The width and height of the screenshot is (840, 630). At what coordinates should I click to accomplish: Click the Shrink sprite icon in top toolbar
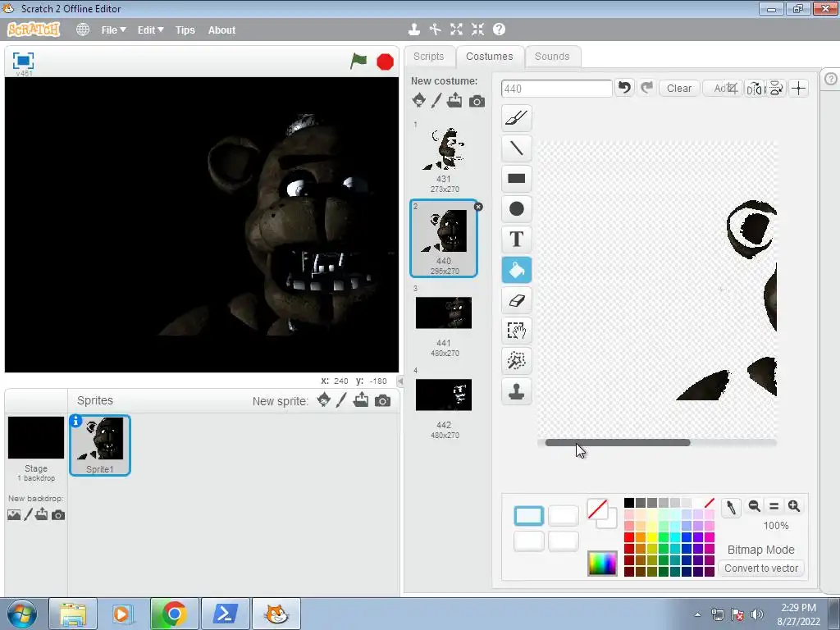pyautogui.click(x=478, y=30)
